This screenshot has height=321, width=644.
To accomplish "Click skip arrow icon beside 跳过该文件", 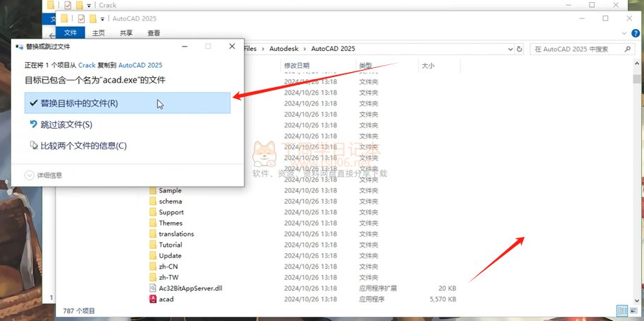I will click(x=34, y=124).
